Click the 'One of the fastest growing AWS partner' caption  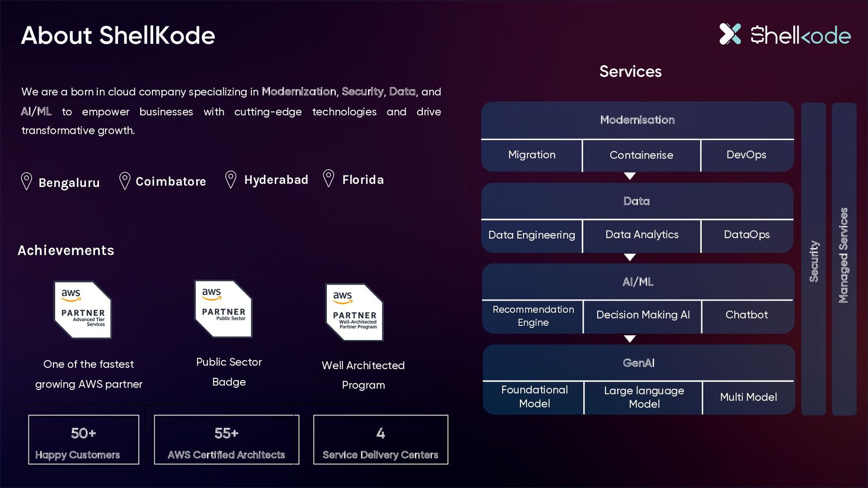tap(89, 374)
